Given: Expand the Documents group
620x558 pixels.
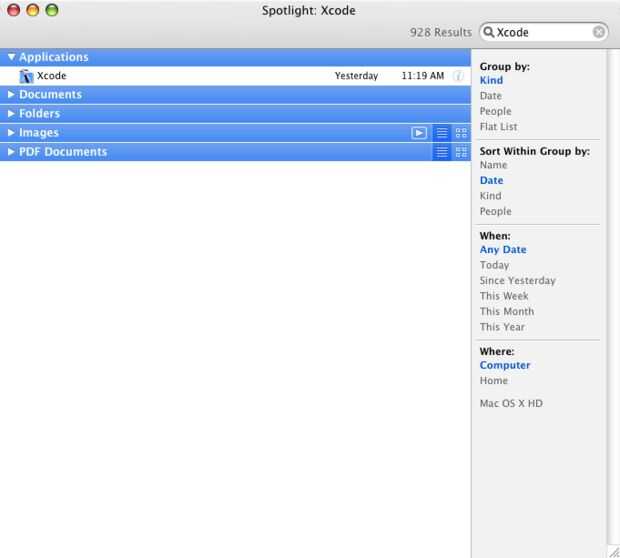Looking at the screenshot, I should click(11, 95).
